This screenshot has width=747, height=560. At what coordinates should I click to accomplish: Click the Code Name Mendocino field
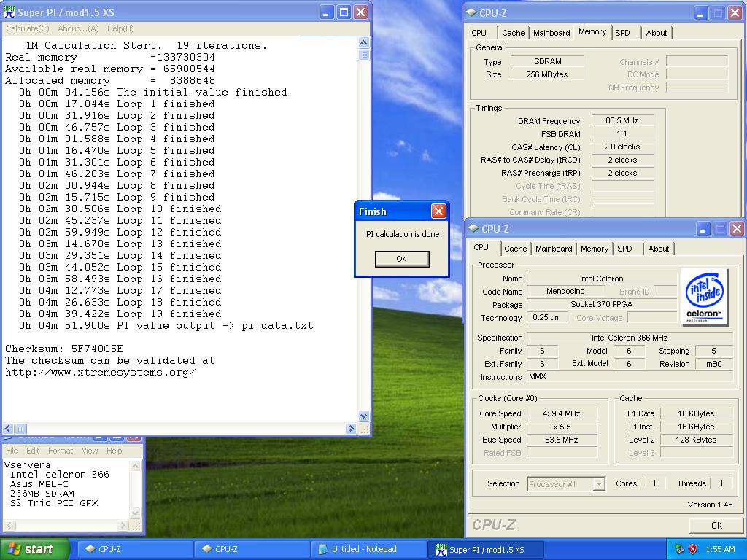point(565,291)
